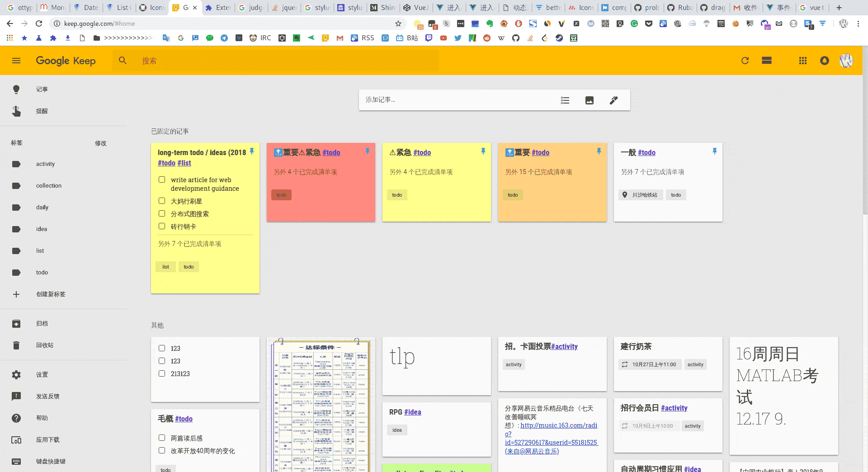Click 创建新标签 to add a label
The height and width of the screenshot is (472, 868).
pos(63,294)
